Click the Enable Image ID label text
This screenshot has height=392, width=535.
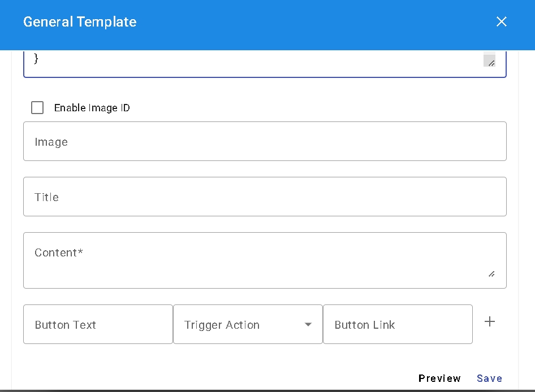[x=92, y=108]
